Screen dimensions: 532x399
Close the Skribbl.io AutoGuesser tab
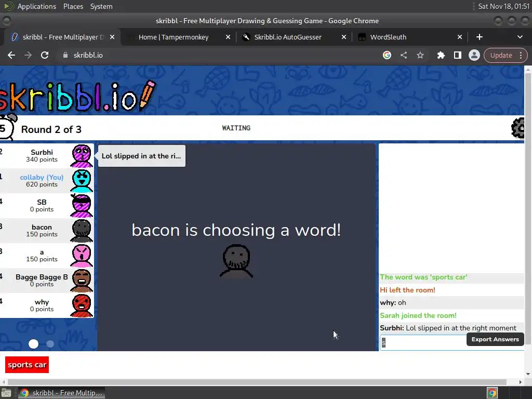344,37
